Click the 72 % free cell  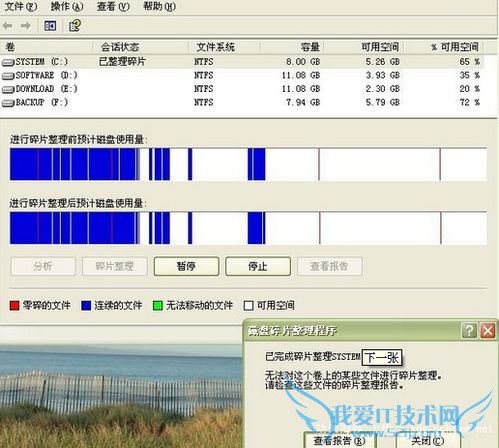(470, 102)
